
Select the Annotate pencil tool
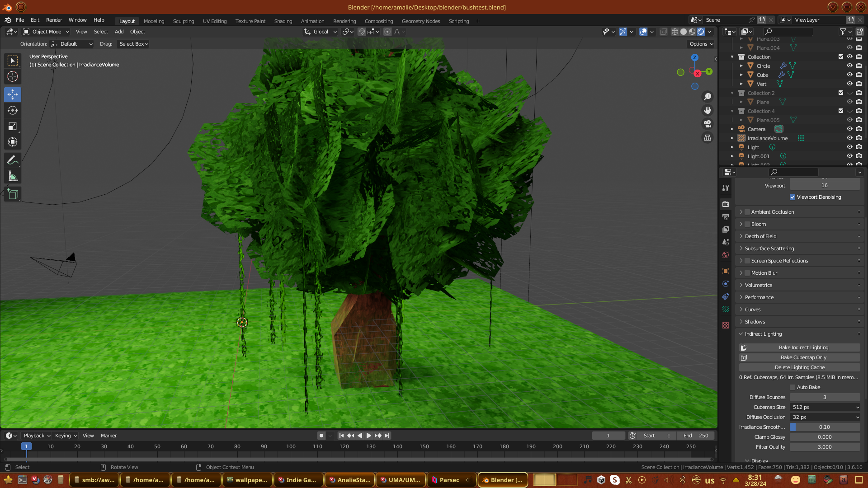click(x=13, y=160)
